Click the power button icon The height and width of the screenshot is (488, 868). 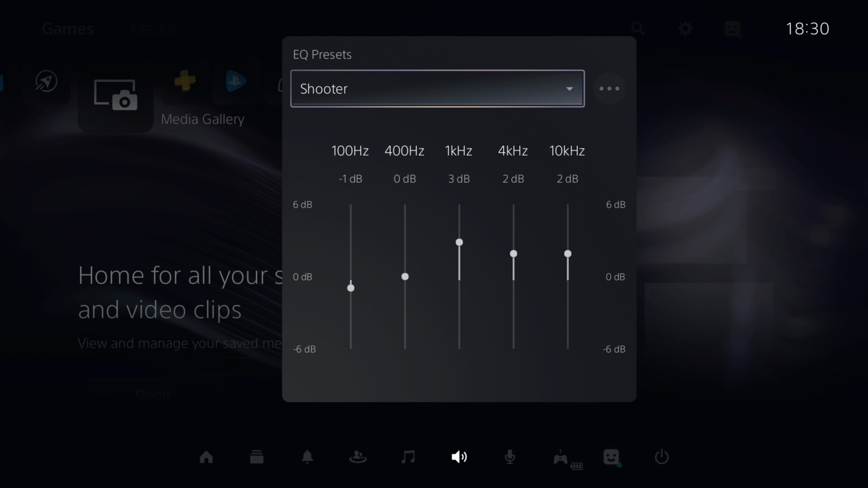(x=661, y=457)
